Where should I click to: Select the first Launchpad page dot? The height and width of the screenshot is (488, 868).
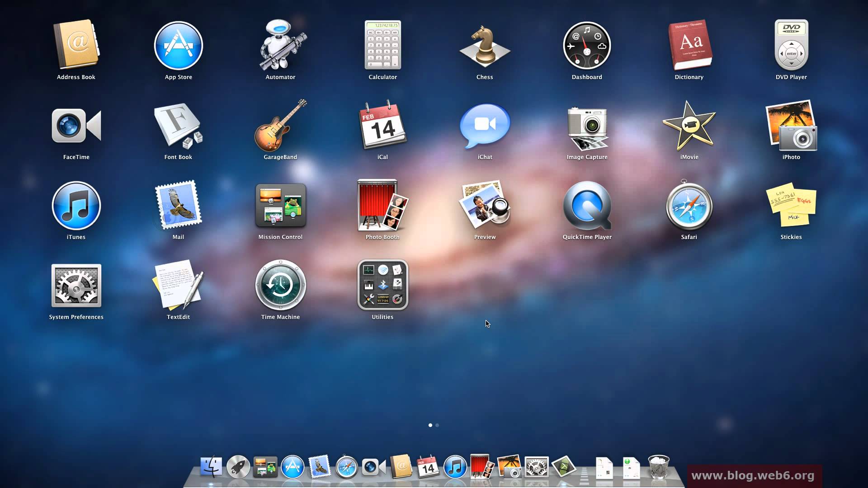(430, 425)
